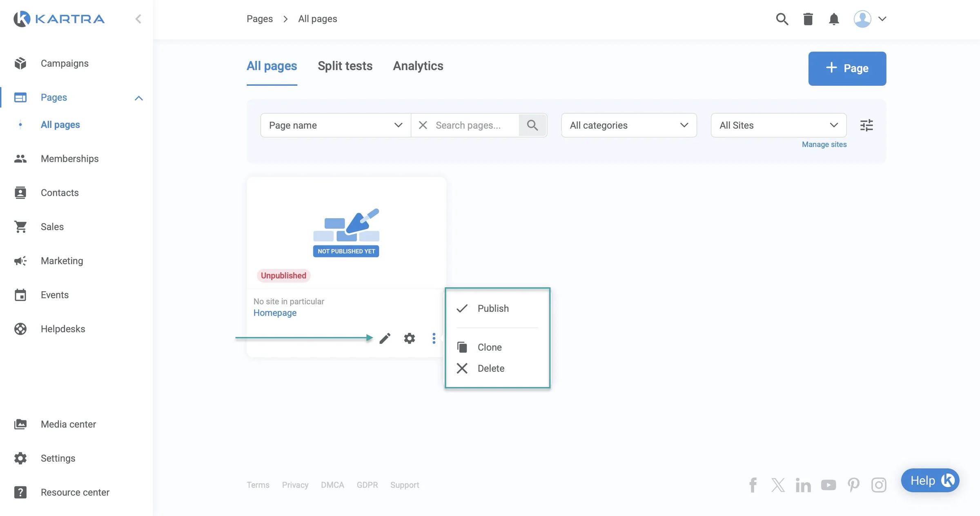Open Homepage page settings gear
This screenshot has height=516, width=980.
(409, 338)
